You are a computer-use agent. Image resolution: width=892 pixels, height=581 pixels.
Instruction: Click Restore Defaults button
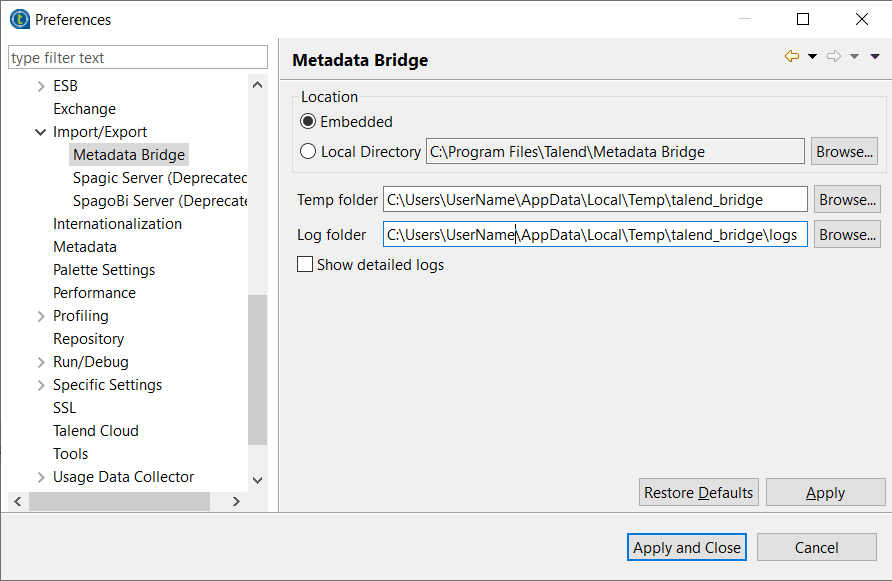pyautogui.click(x=699, y=493)
